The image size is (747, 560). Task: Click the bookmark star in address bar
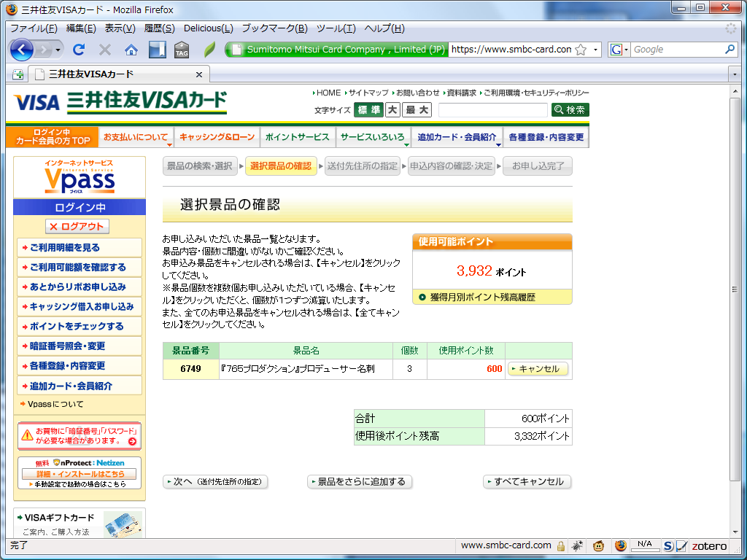(x=581, y=50)
